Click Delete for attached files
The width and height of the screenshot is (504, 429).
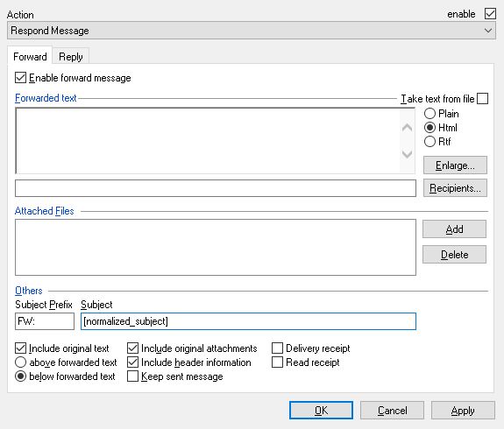(x=454, y=254)
